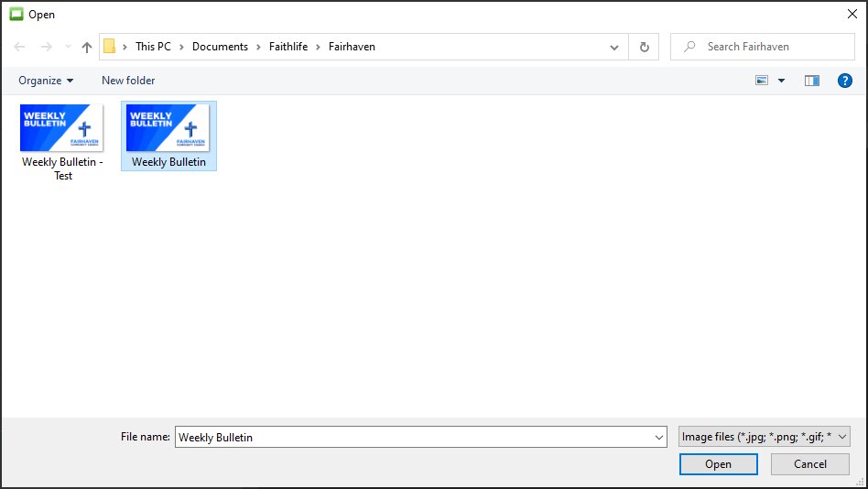This screenshot has height=489, width=868.
Task: Click Fairhaven in the address path
Action: [352, 47]
